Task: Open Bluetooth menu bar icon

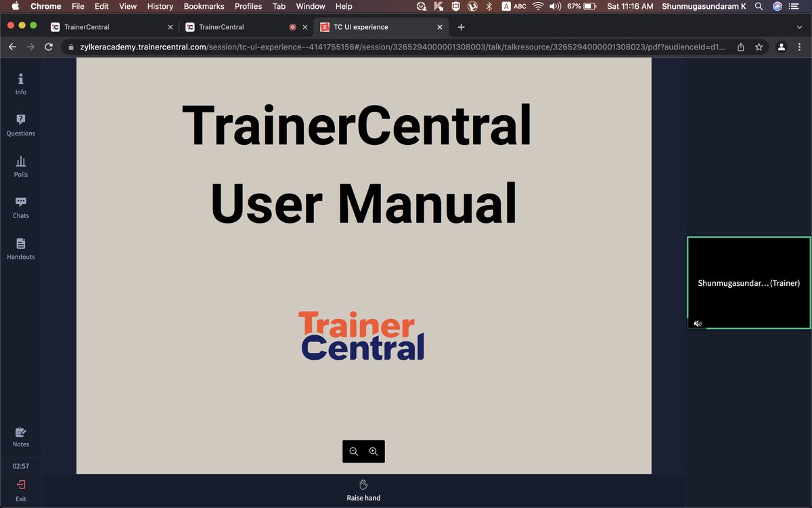Action: (x=489, y=6)
